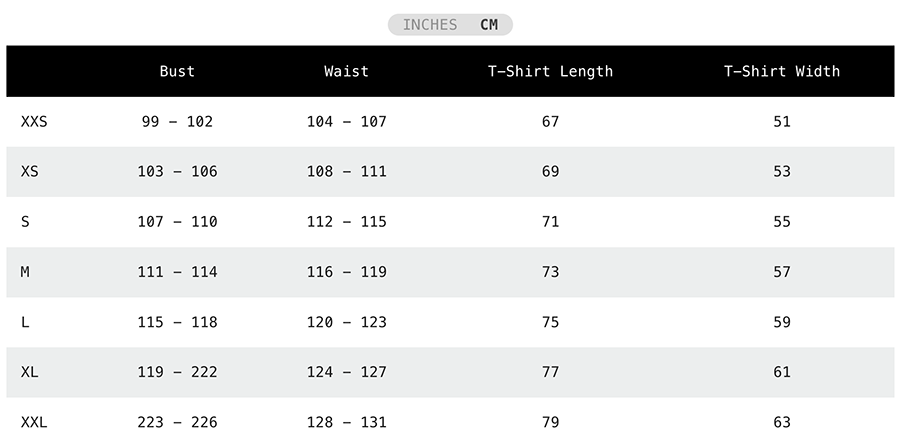Select the CM unit option
This screenshot has width=900, height=446.
pyautogui.click(x=489, y=25)
